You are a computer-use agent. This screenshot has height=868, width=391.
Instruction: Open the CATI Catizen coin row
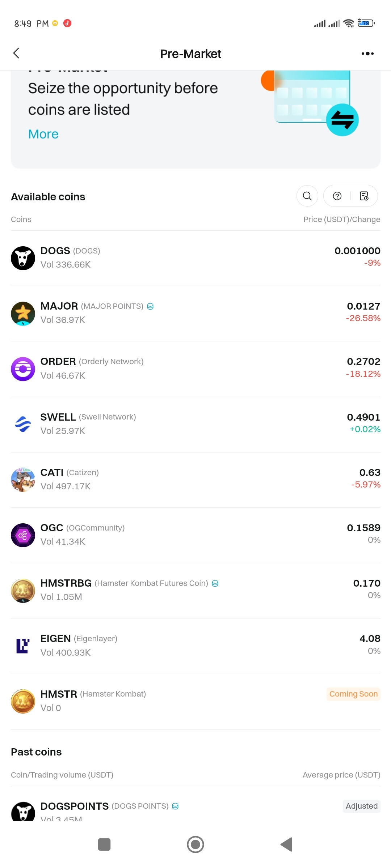195,480
